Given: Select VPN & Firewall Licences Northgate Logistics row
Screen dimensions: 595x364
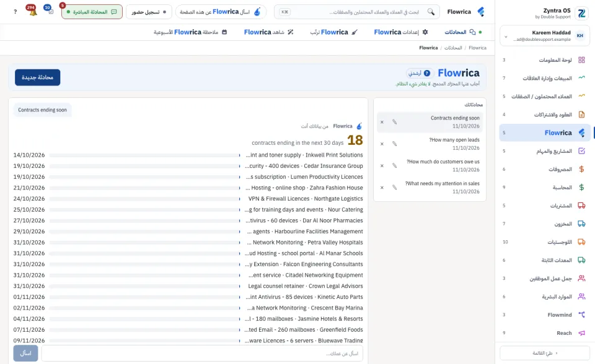Looking at the screenshot, I should click(188, 199).
